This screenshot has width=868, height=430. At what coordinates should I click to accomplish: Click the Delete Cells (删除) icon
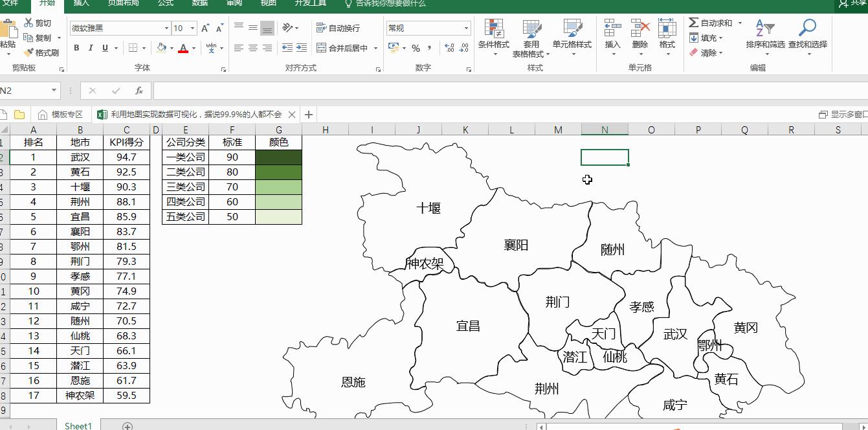(640, 34)
